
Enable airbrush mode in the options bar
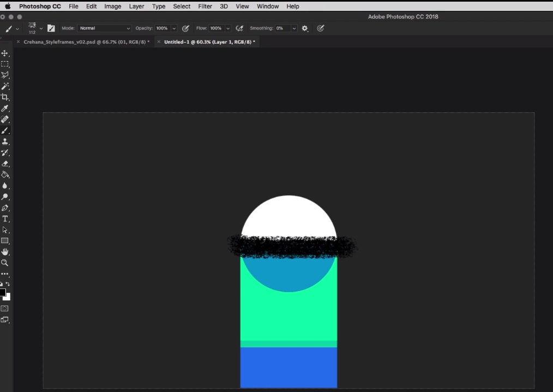(x=239, y=28)
